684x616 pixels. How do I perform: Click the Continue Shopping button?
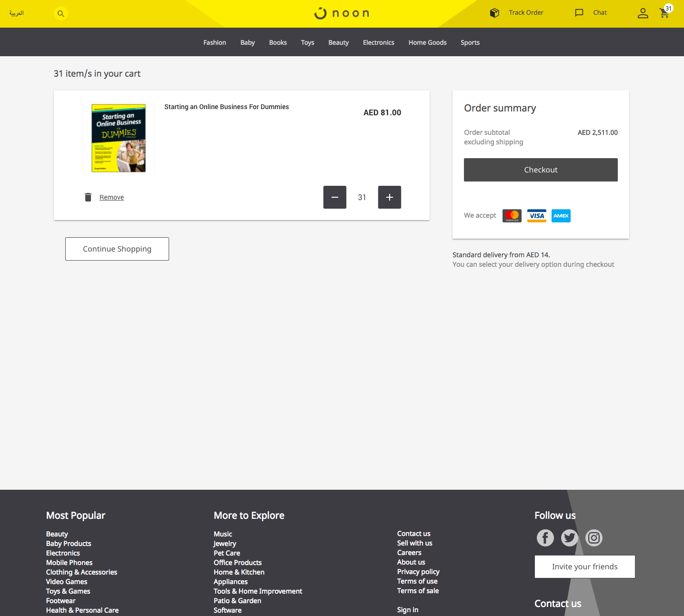click(x=117, y=249)
